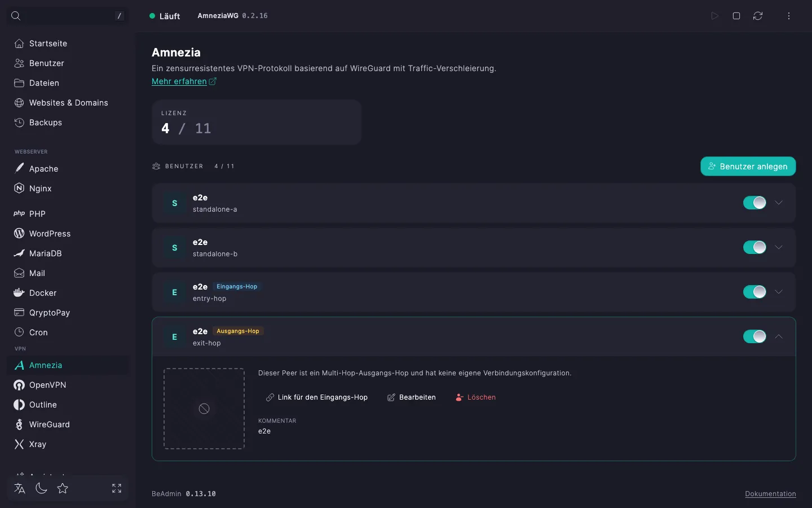Select Amnezia in the VPN section
The height and width of the screenshot is (508, 812).
click(x=68, y=365)
